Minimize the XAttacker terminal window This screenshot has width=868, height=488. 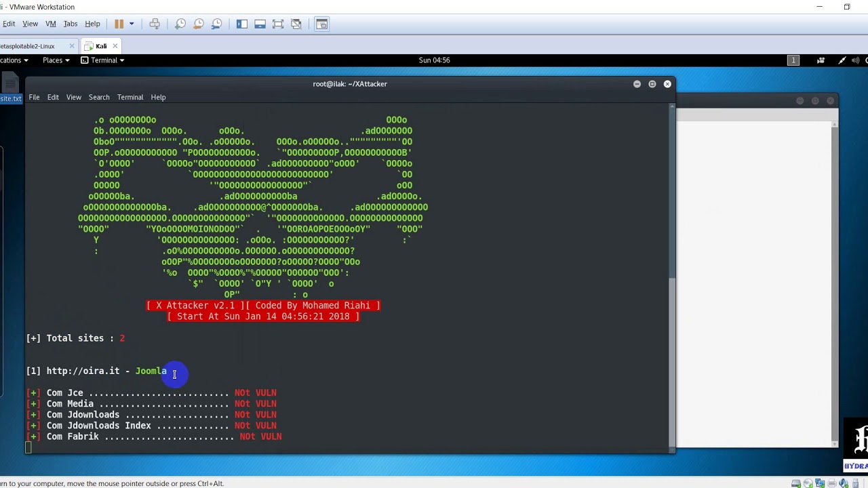tap(637, 84)
